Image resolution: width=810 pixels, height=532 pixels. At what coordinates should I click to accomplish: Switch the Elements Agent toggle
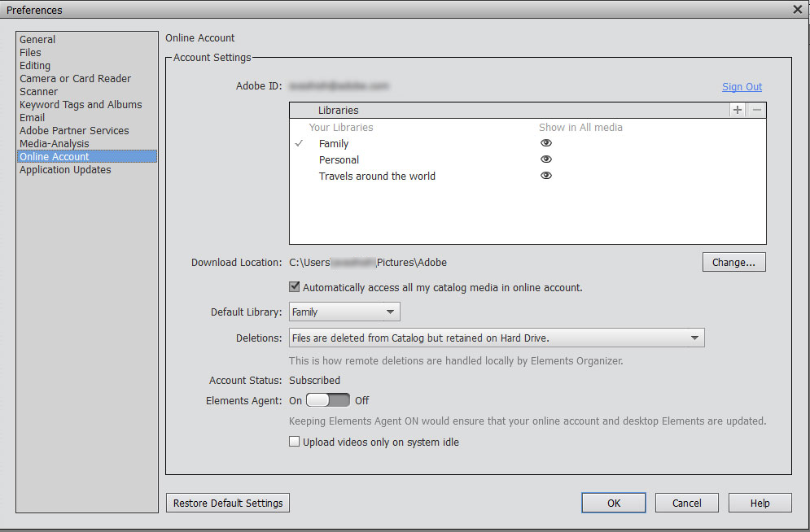pyautogui.click(x=328, y=400)
